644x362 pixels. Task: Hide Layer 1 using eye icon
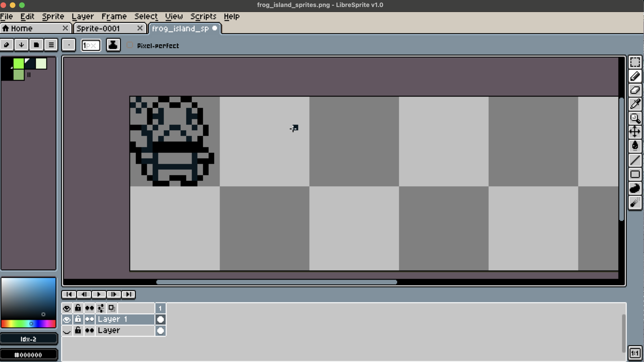click(x=66, y=319)
